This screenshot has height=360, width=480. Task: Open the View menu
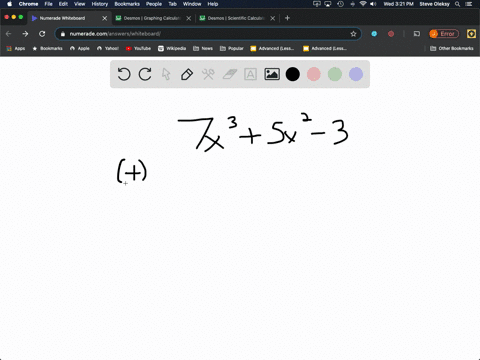[x=79, y=4]
